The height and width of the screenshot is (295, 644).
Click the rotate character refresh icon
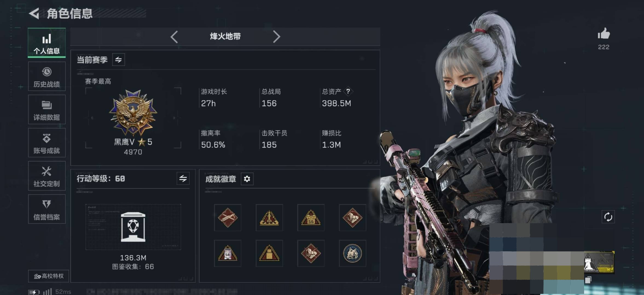click(608, 217)
